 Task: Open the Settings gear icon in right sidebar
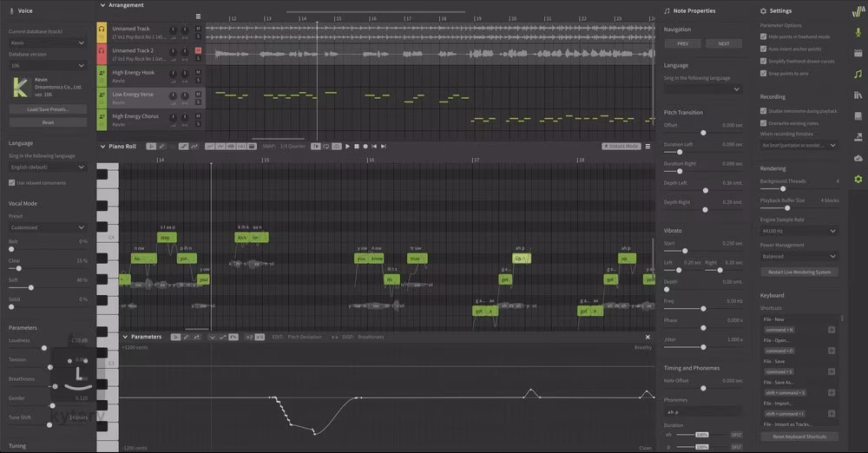click(858, 179)
